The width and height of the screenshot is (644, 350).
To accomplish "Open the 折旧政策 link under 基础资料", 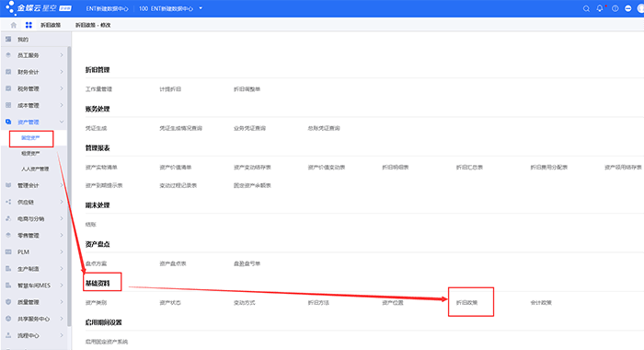I will tap(467, 303).
